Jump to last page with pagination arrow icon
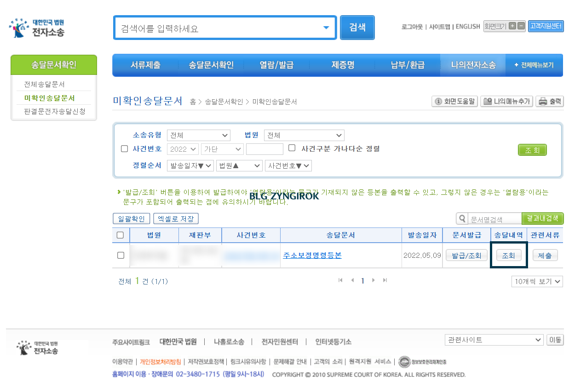The image size is (569, 392). [x=385, y=279]
